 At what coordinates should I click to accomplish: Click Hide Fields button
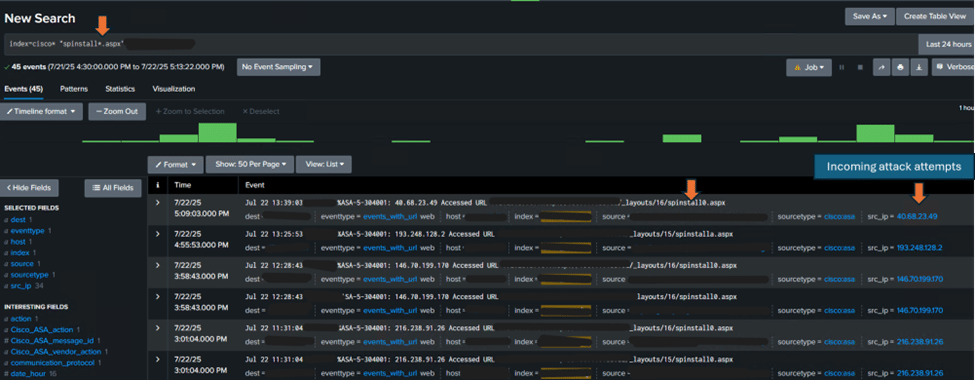pyautogui.click(x=29, y=188)
